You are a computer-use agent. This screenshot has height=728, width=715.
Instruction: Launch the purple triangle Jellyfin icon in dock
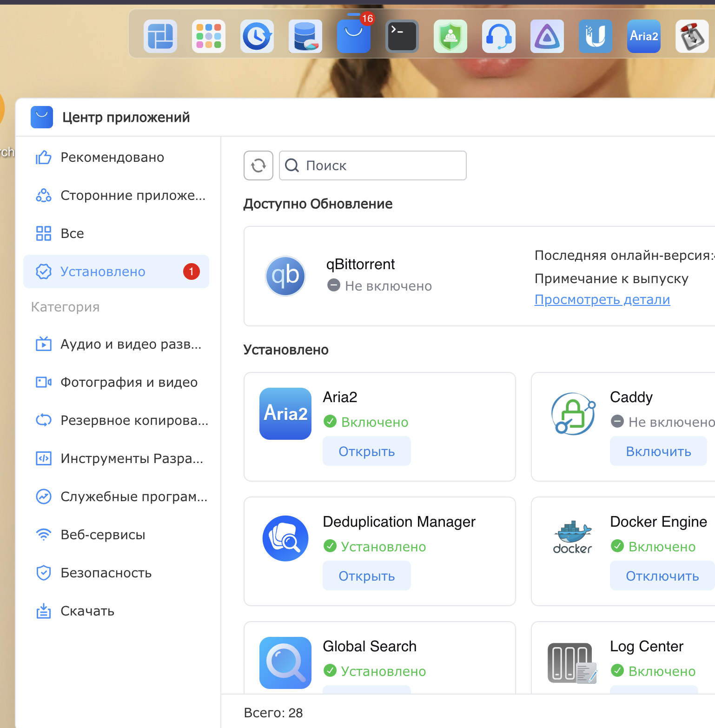pyautogui.click(x=547, y=36)
